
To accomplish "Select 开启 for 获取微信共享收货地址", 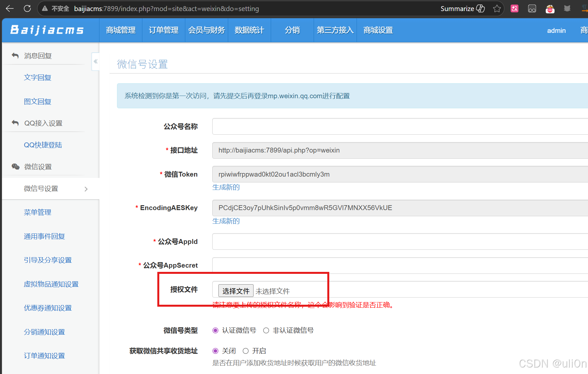I will [246, 351].
